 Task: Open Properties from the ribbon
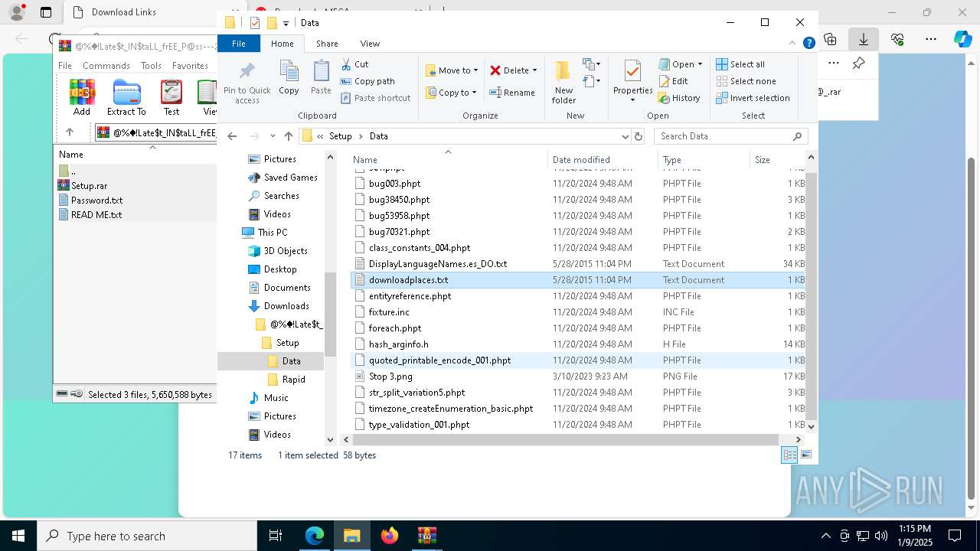[x=632, y=80]
